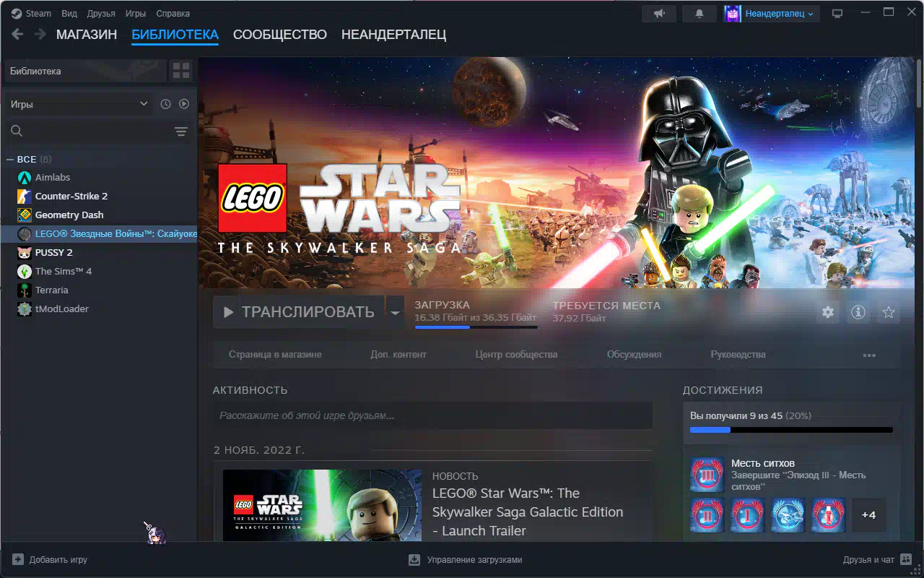
Task: Go to МАГАЗИН tab
Action: coord(87,35)
